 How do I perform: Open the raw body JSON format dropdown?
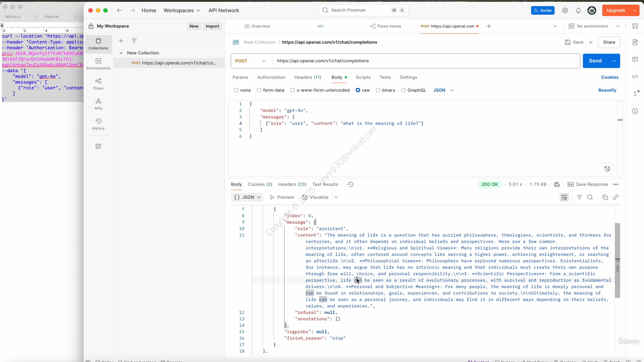(443, 90)
